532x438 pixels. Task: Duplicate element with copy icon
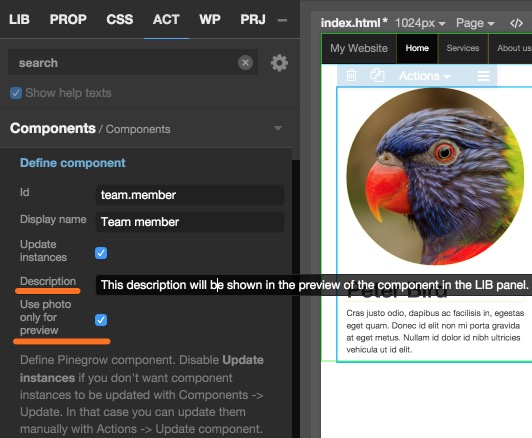click(377, 75)
